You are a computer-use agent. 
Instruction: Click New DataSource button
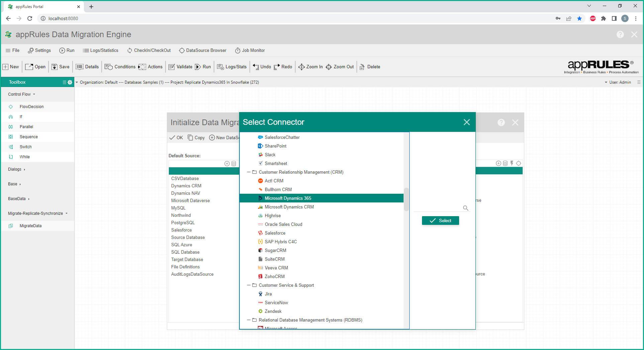click(x=224, y=138)
